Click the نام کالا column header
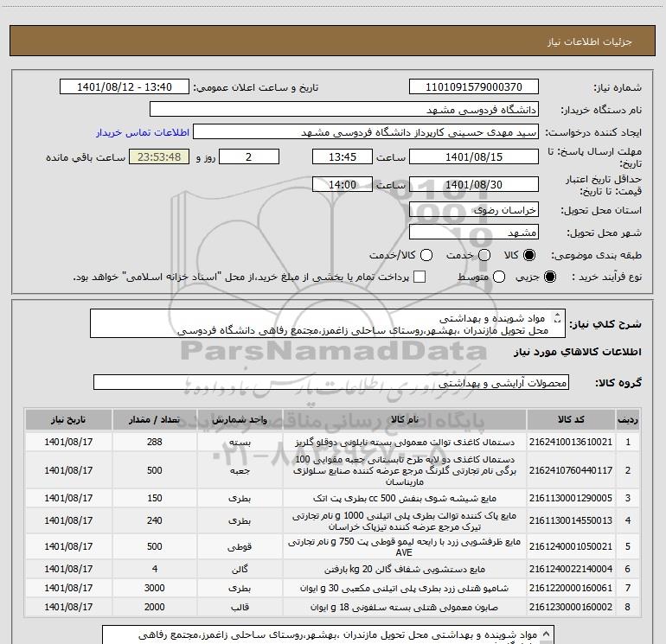 [x=405, y=420]
